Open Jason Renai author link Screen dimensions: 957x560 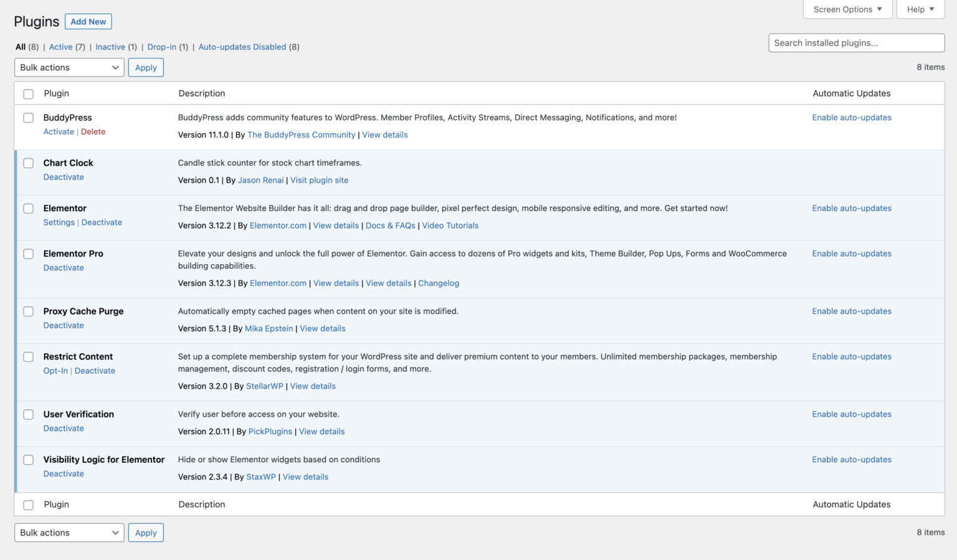click(260, 180)
